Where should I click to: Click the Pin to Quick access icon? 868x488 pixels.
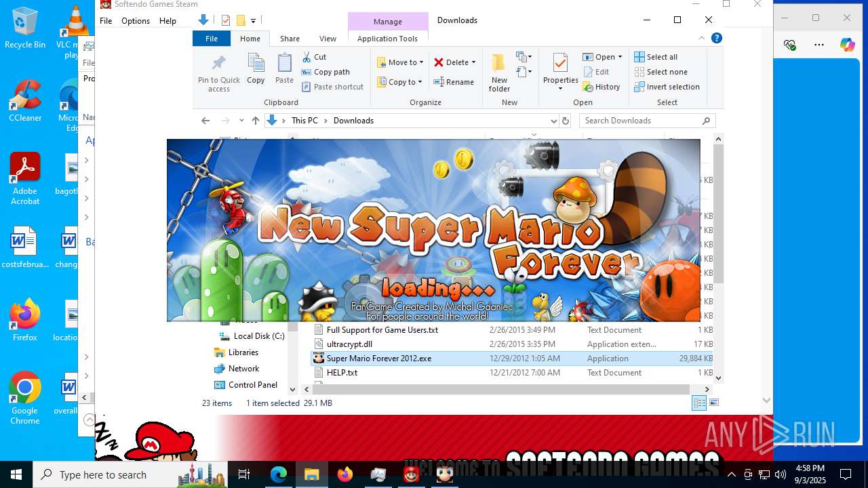click(219, 64)
